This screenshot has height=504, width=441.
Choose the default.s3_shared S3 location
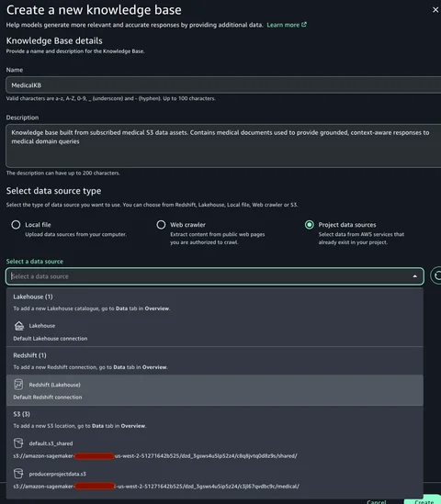(215, 449)
